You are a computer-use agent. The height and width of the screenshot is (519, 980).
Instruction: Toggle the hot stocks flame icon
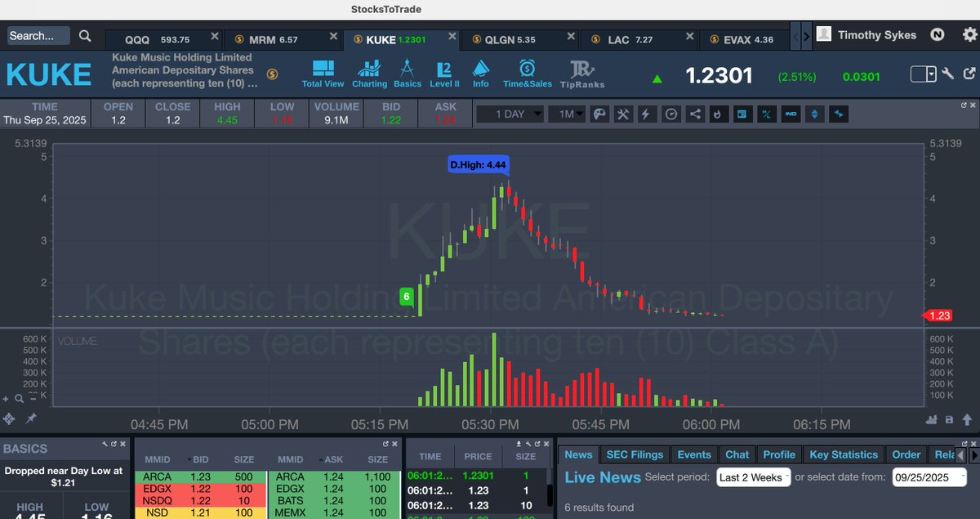point(718,114)
